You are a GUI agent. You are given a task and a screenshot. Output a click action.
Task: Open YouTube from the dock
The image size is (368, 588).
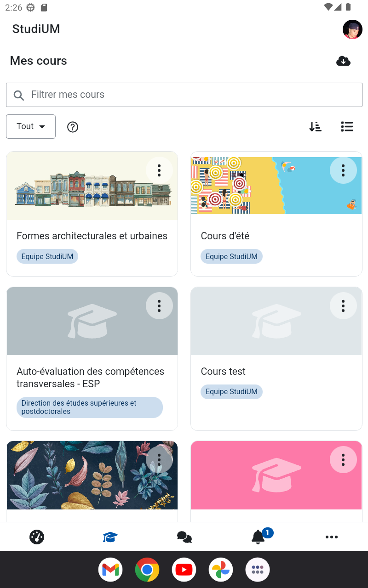click(184, 570)
